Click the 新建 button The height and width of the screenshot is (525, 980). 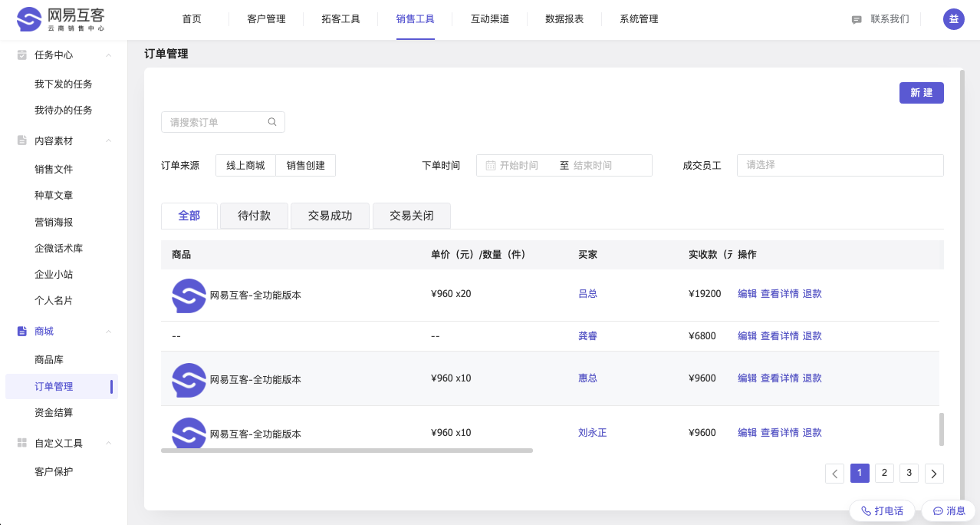coord(921,93)
